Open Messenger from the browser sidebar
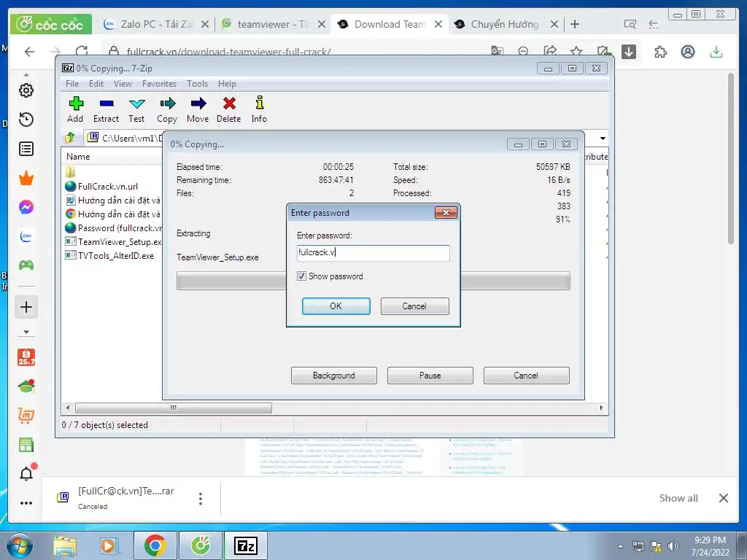747x560 pixels. coord(26,207)
